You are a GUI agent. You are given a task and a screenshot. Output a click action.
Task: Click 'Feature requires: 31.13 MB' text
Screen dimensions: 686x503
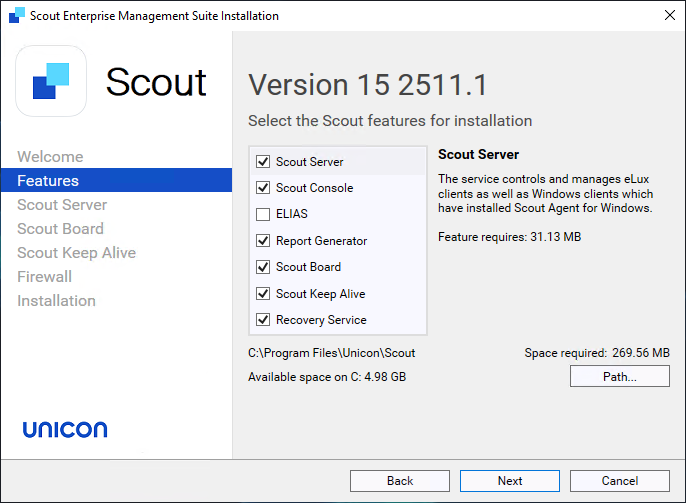510,237
